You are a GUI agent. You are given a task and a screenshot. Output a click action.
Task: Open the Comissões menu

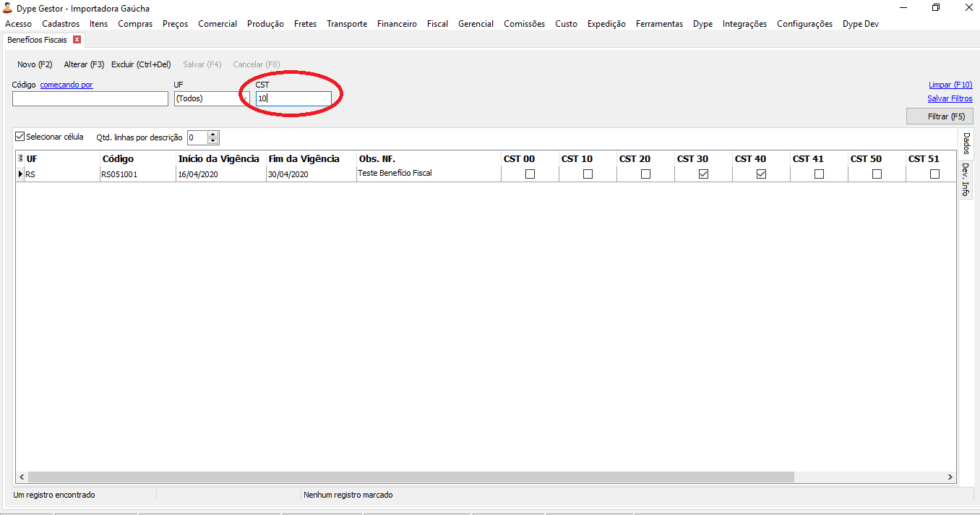(524, 24)
